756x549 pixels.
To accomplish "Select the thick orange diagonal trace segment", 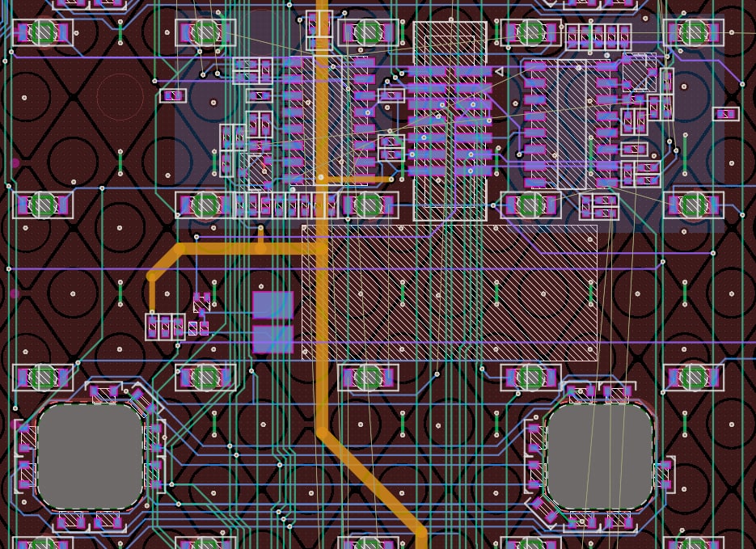I will coord(371,482).
